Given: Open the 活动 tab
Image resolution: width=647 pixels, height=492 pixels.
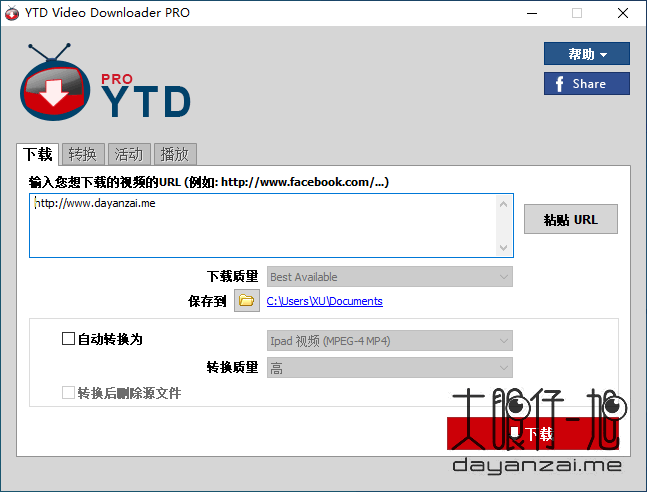Looking at the screenshot, I should coord(128,154).
